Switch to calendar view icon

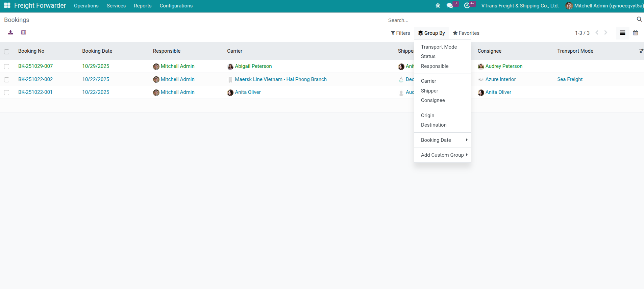636,33
